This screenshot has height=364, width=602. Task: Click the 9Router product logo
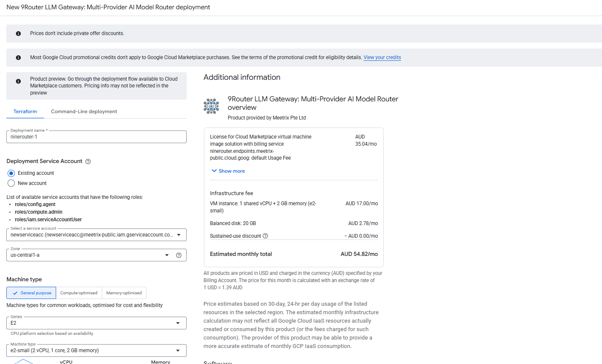pos(211,106)
